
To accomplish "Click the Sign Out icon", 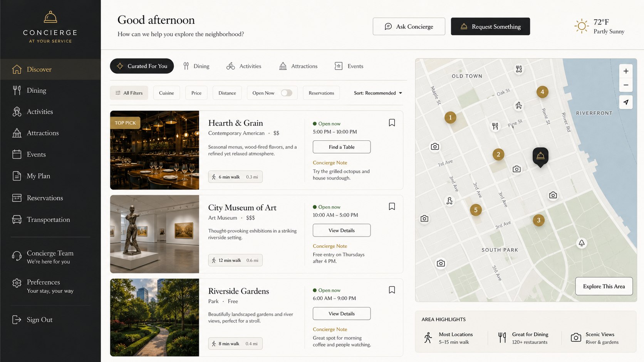I will coord(17,320).
